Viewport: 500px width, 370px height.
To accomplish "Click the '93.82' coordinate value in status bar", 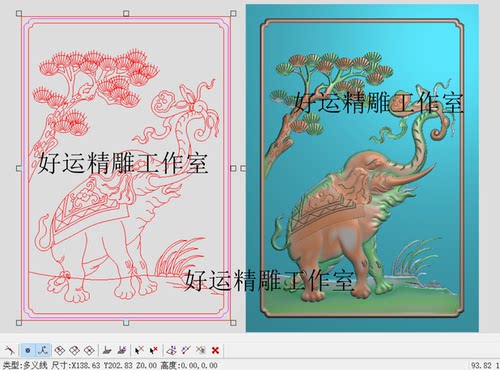I will 480,365.
